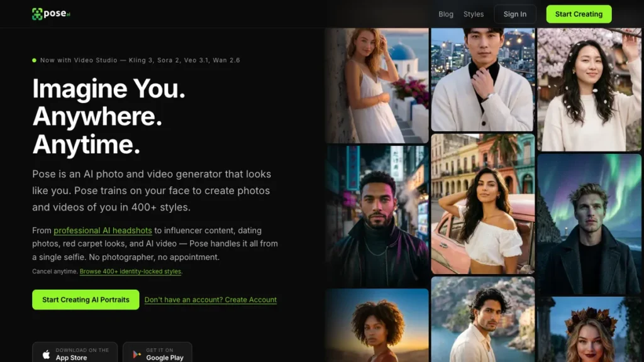The image size is (644, 362).
Task: Click Don't have an account? Create Account
Action: (211, 300)
